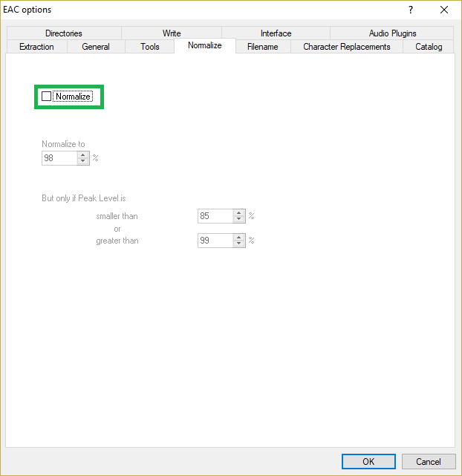Switch to the Directories tab
The image size is (462, 476).
(64, 33)
